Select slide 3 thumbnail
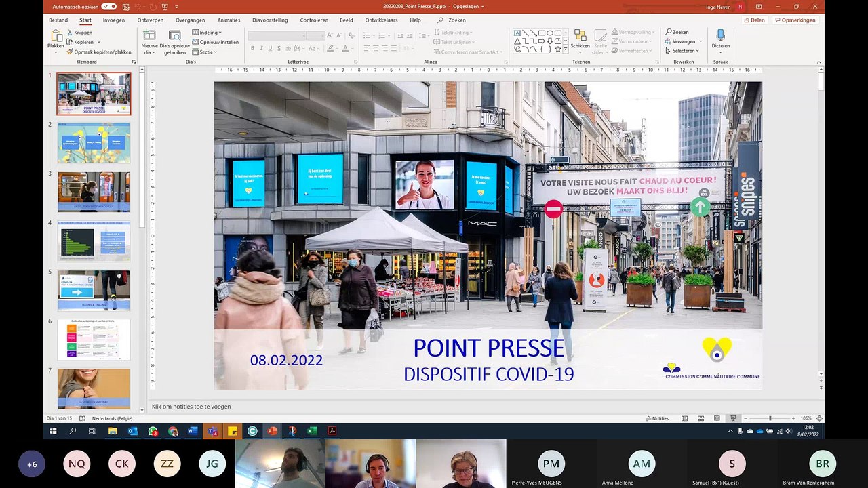This screenshot has width=868, height=488. (94, 192)
